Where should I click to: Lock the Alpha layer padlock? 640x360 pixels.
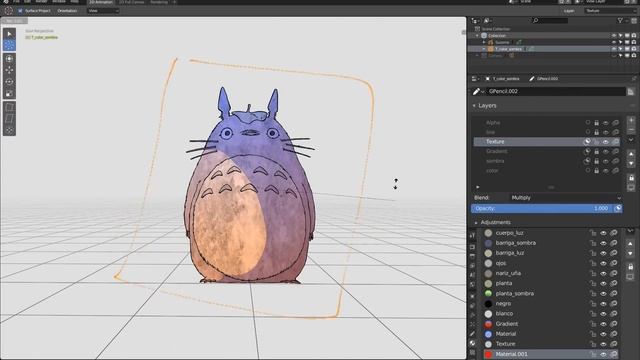pos(596,122)
